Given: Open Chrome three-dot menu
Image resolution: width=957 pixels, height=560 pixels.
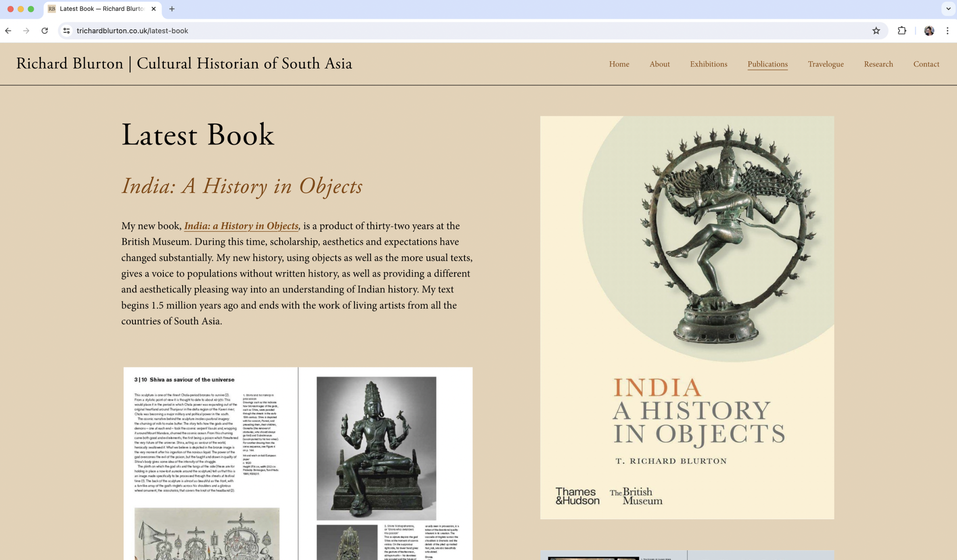Looking at the screenshot, I should 947,31.
